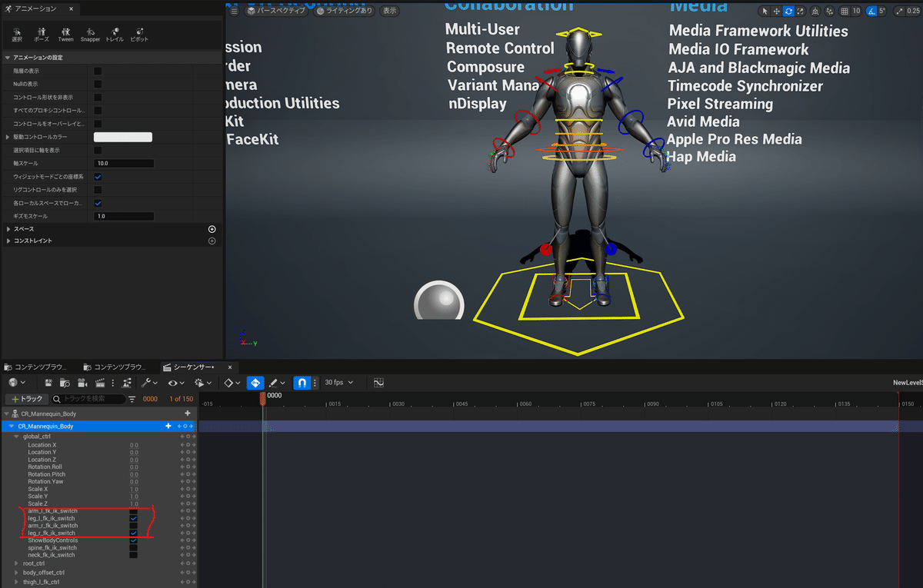Activate the rotate gizmo in viewport toolbar

click(x=789, y=11)
